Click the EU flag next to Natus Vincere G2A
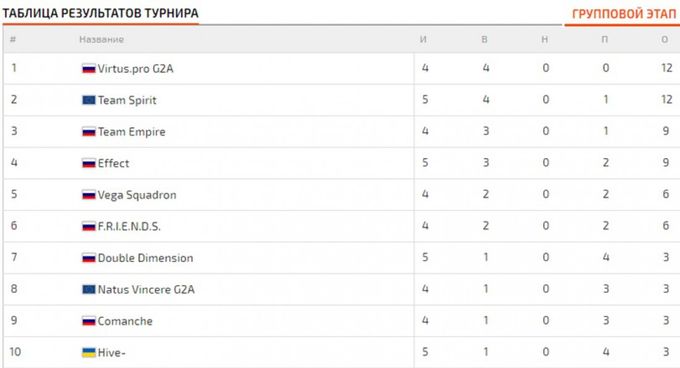The width and height of the screenshot is (680, 368). (x=88, y=290)
